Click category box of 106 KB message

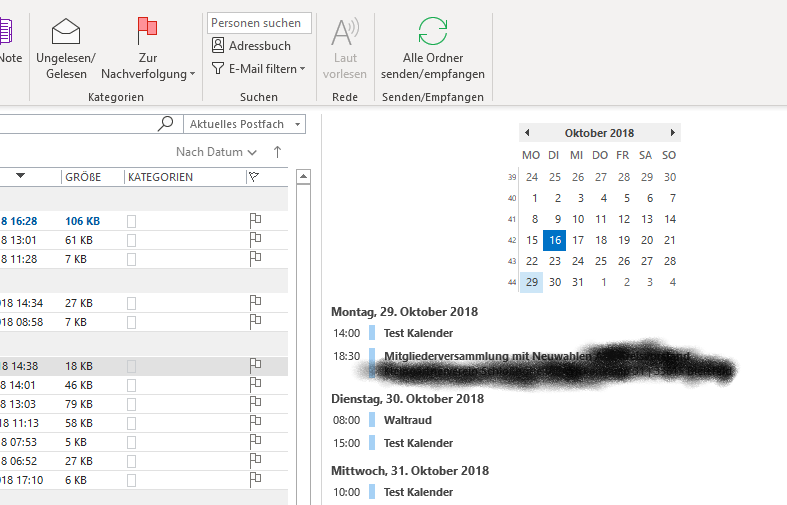[x=132, y=221]
